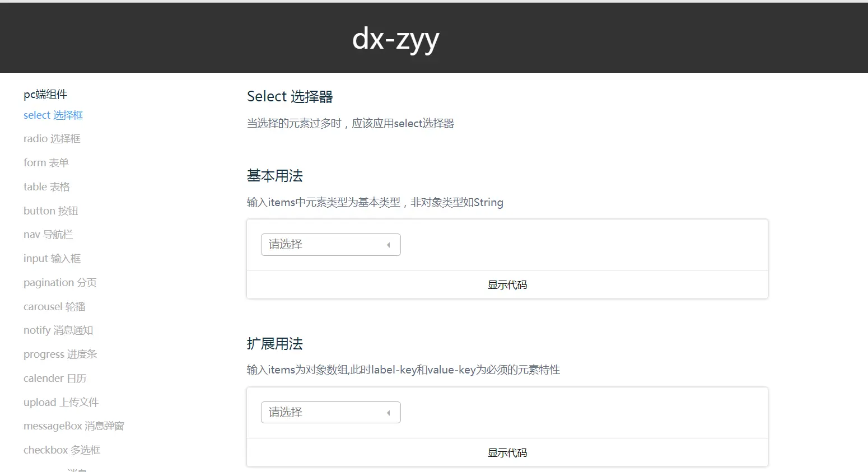
Task: Open pagination 分页 page
Action: coord(60,283)
